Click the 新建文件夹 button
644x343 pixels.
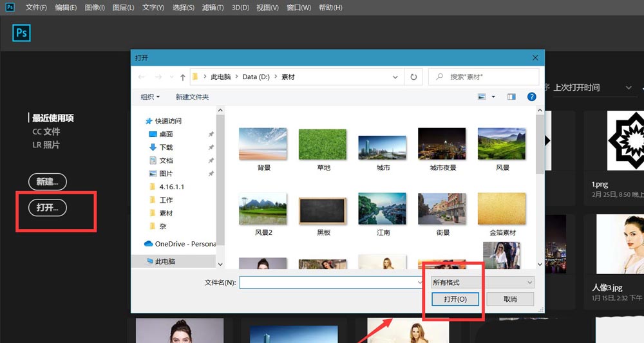[x=192, y=97]
